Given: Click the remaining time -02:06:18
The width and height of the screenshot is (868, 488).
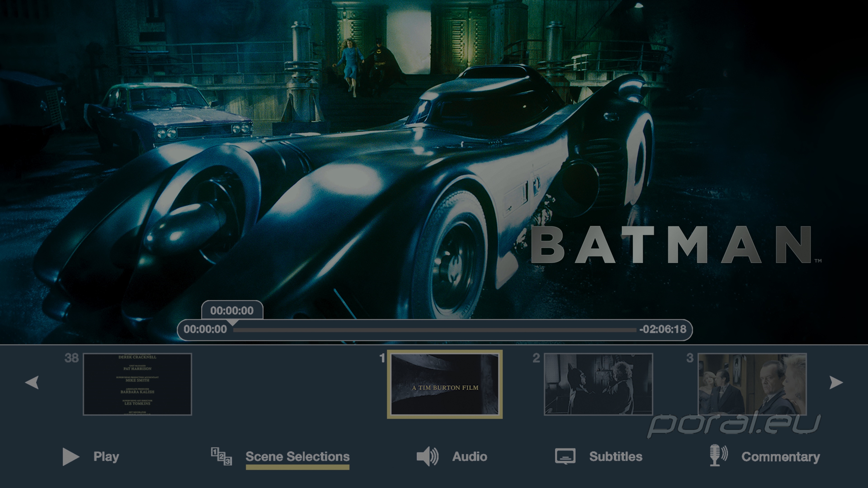Looking at the screenshot, I should [663, 329].
